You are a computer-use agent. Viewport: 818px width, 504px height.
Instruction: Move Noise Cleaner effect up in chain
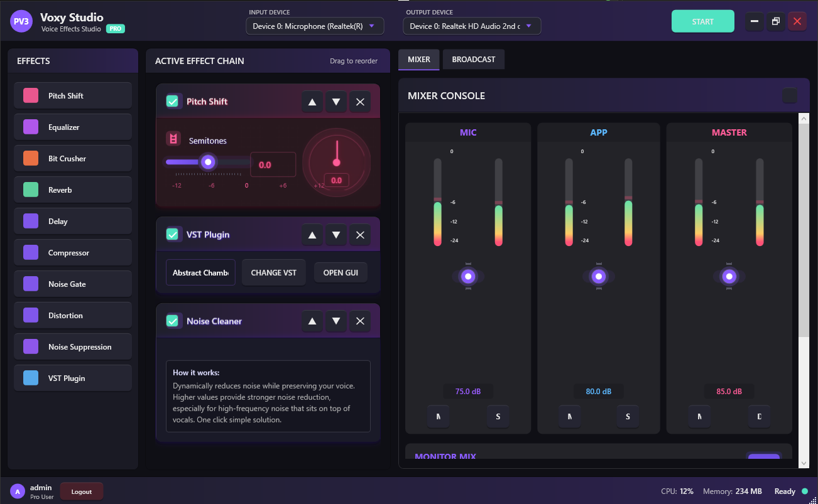pyautogui.click(x=312, y=321)
